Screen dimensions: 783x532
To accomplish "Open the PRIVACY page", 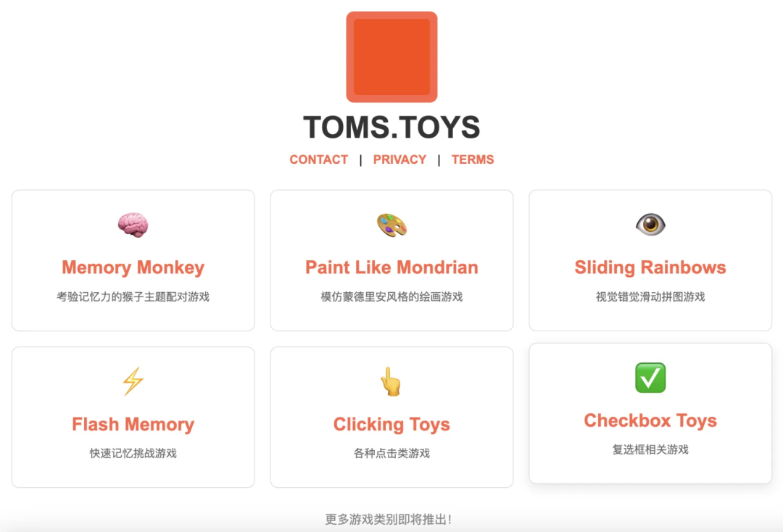I will click(x=399, y=159).
